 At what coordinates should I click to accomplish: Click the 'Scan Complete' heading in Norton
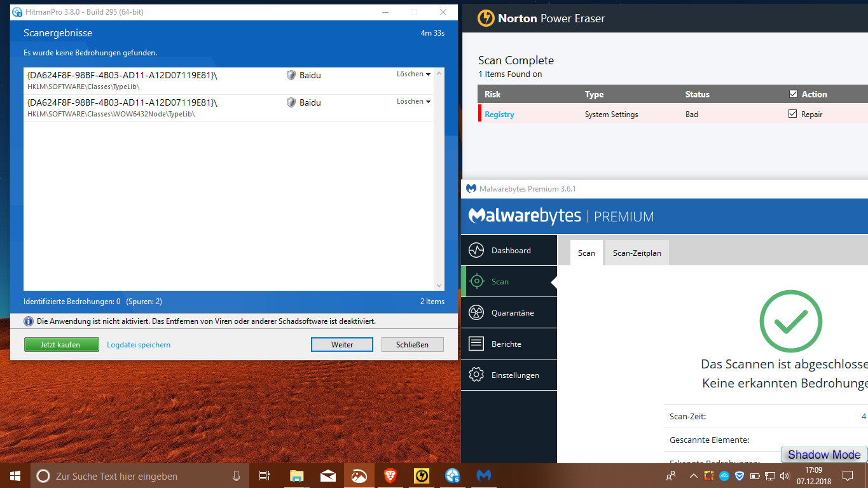[516, 60]
